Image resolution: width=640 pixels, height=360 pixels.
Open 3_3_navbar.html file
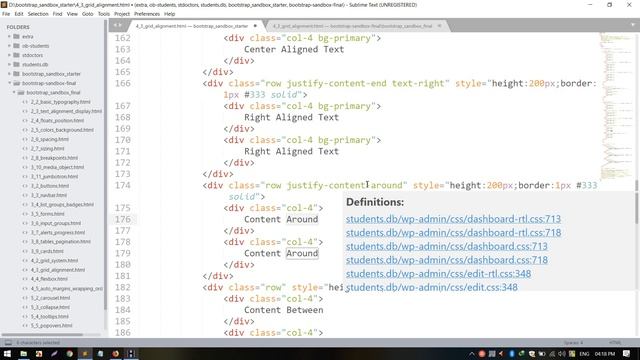tap(49, 196)
